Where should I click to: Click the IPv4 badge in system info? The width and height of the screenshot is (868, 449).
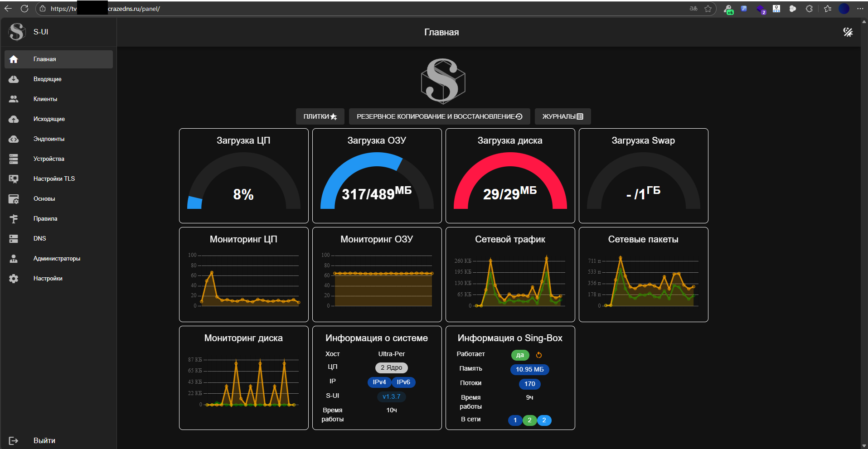click(379, 382)
